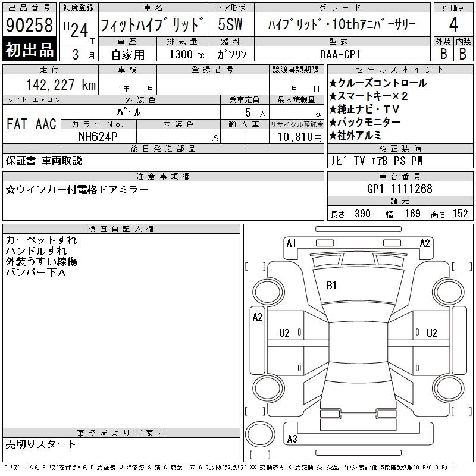Click the 売切りスタート notice text

41,444
